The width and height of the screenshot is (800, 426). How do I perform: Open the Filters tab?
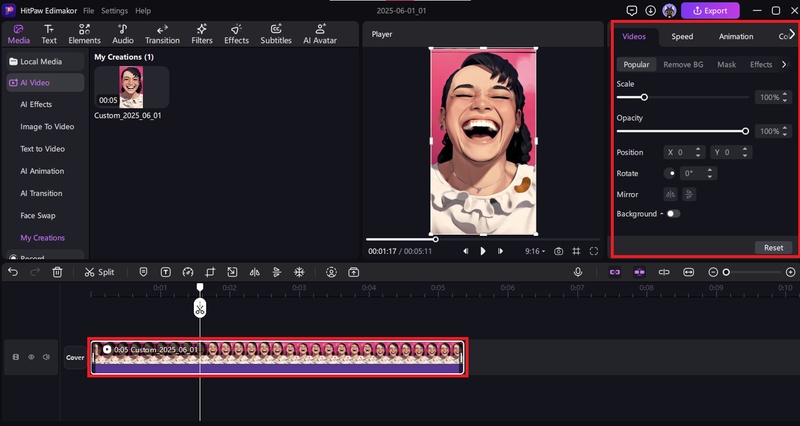point(202,34)
